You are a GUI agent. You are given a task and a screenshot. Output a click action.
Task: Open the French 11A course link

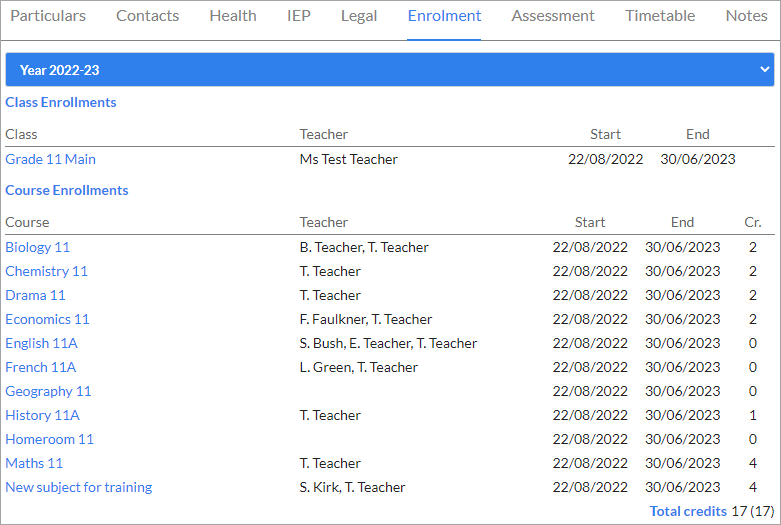[40, 367]
